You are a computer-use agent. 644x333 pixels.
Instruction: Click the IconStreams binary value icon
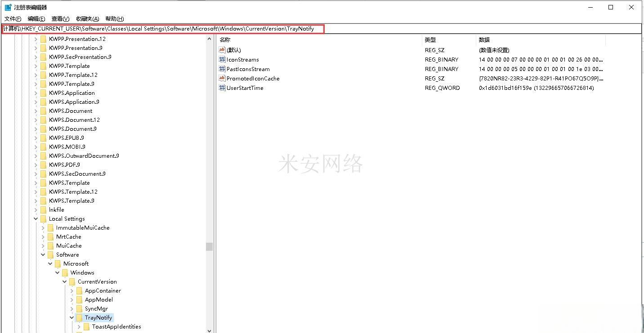(x=222, y=59)
